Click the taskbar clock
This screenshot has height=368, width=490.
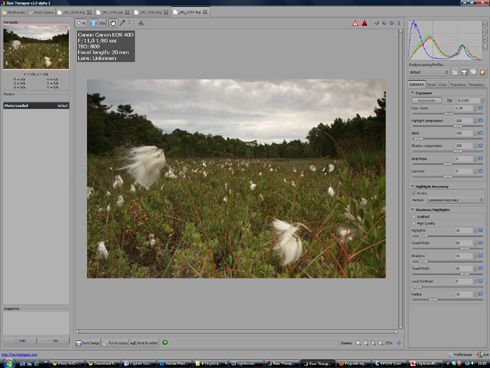tap(482, 363)
